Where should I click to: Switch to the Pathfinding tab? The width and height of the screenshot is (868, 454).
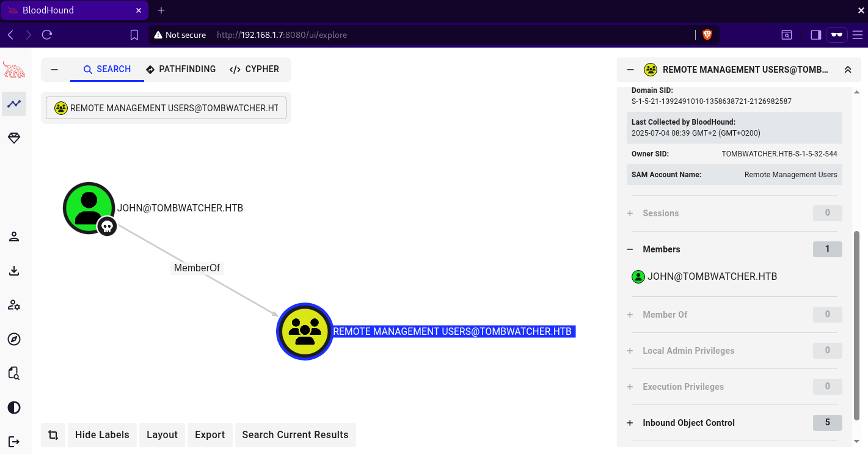[x=181, y=70]
